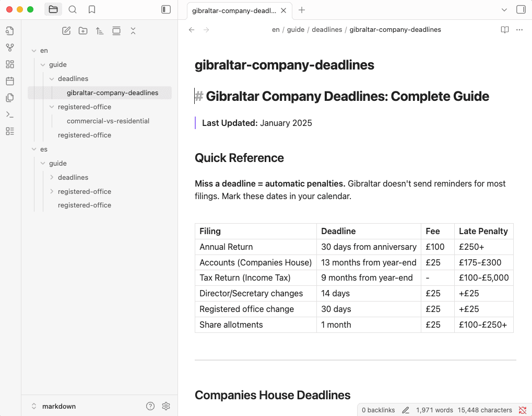
Task: Open the bookmarks panel
Action: (92, 9)
